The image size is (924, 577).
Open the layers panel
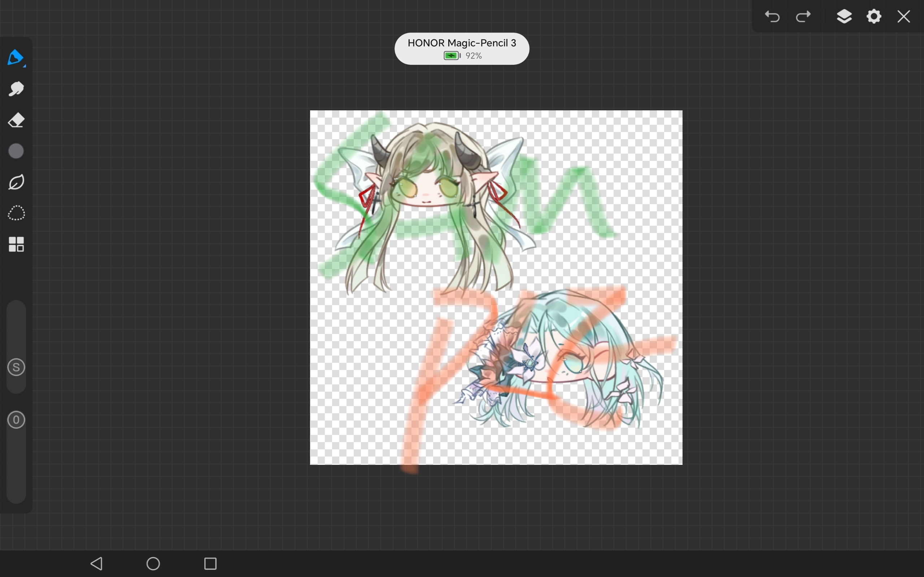point(844,17)
